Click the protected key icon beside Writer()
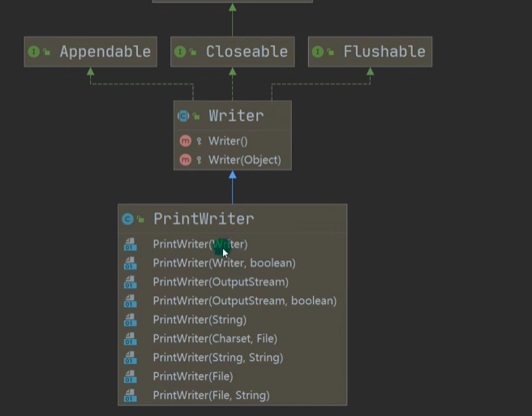This screenshot has width=532, height=416. click(199, 141)
